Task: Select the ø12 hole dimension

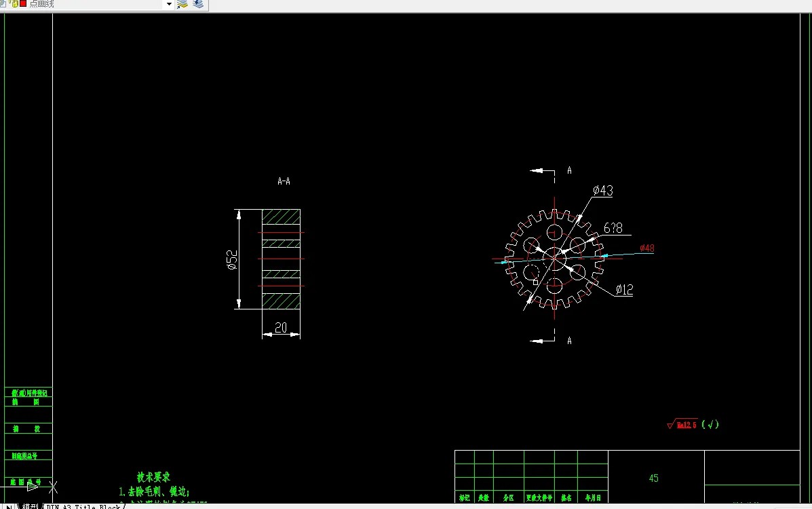Action: click(x=625, y=289)
